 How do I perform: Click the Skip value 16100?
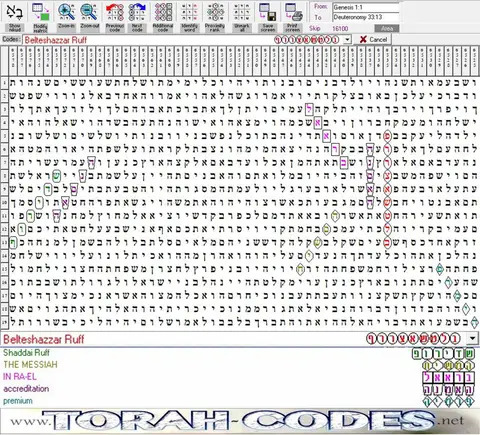340,29
